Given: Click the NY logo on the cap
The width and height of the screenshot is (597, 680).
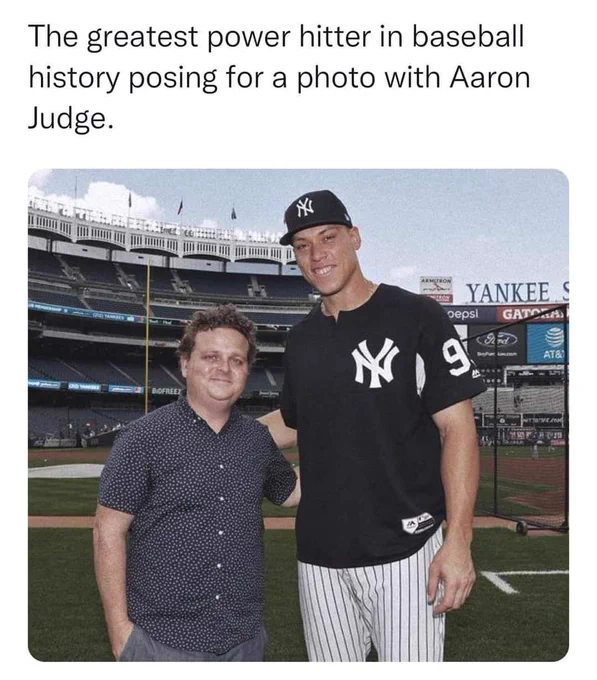Looking at the screenshot, I should click(x=305, y=207).
